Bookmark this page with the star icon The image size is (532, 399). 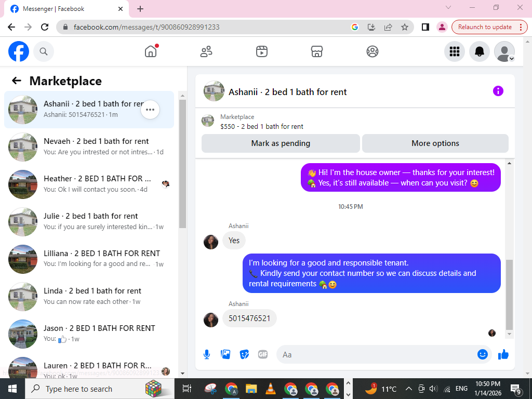(x=404, y=27)
